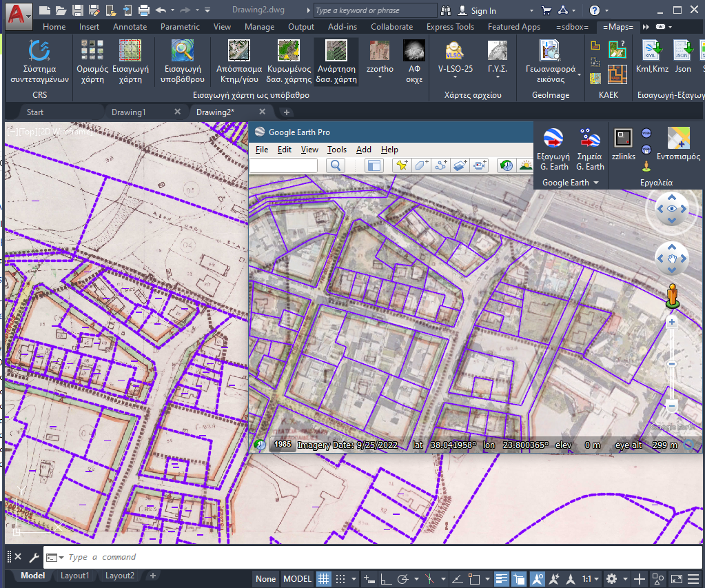
Task: Click the MODEL status bar button
Action: tap(297, 579)
